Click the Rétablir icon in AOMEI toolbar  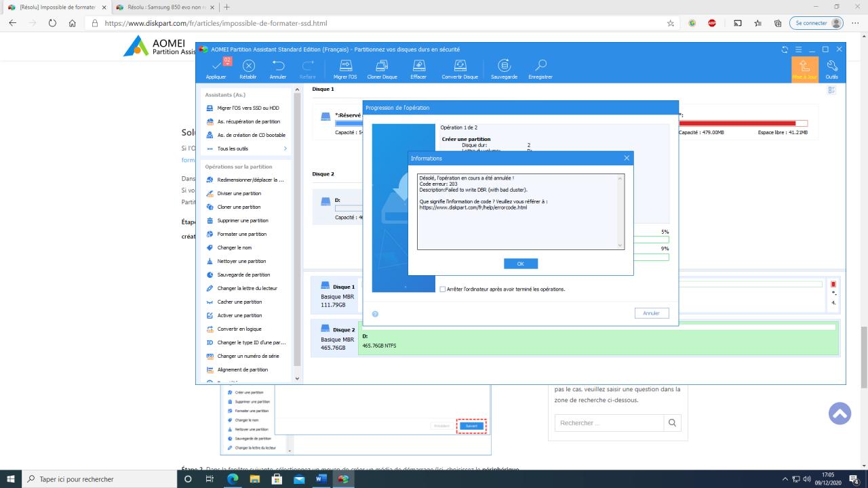248,65
